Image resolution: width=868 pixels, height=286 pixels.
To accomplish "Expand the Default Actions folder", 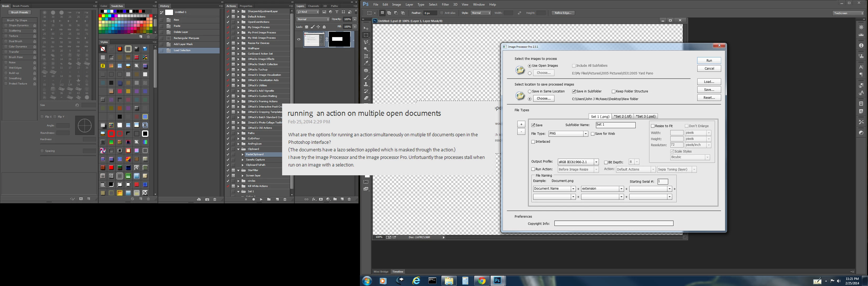I will point(238,16).
